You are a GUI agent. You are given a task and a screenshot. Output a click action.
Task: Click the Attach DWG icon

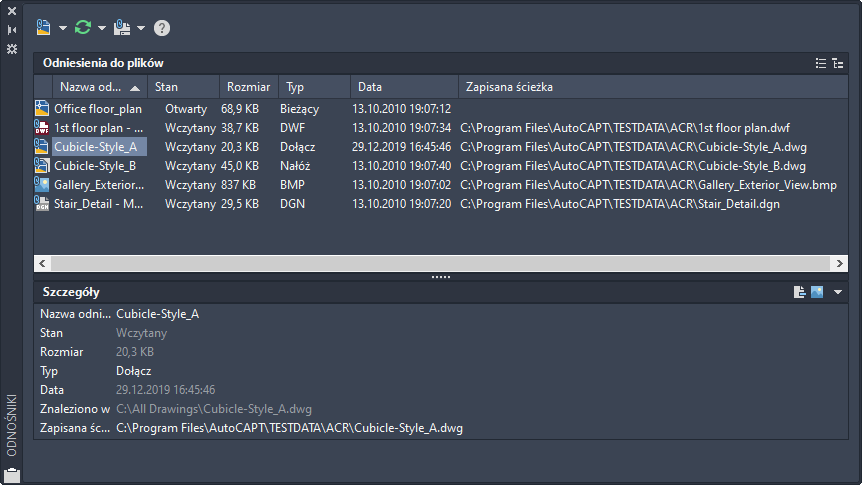coord(44,28)
